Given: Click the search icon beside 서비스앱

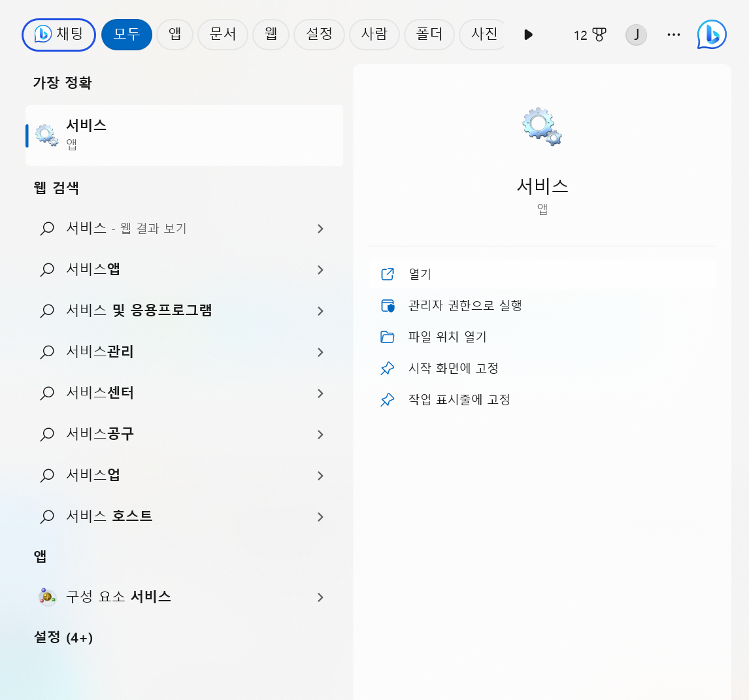Looking at the screenshot, I should (x=47, y=269).
